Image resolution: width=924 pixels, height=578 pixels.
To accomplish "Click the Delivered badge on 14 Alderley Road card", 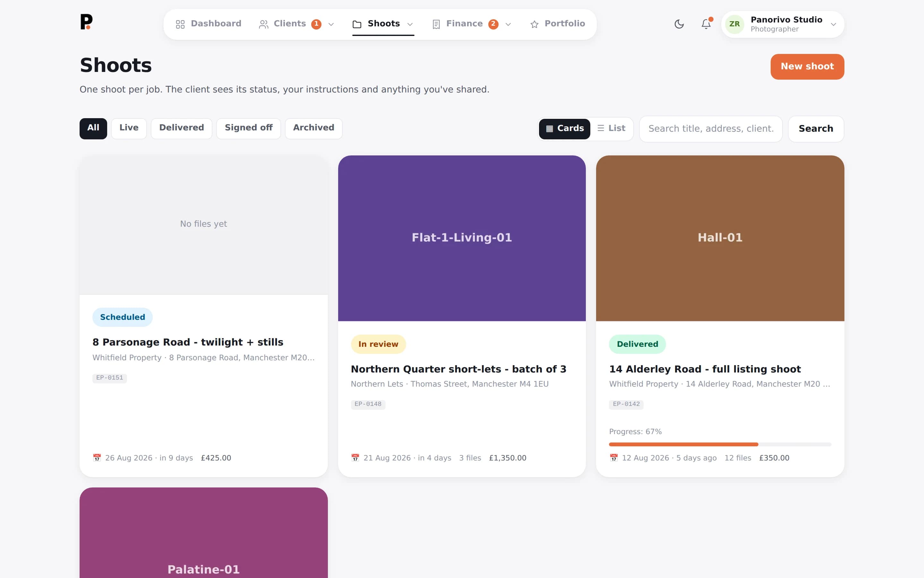I will [637, 344].
